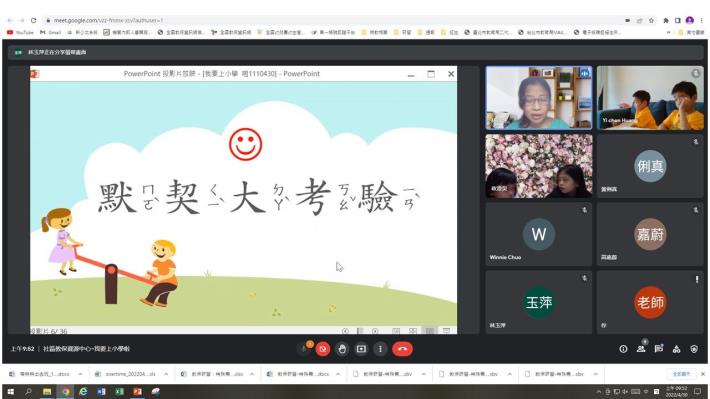Turn on the camera in Meet
710x399 pixels.
tap(323, 349)
